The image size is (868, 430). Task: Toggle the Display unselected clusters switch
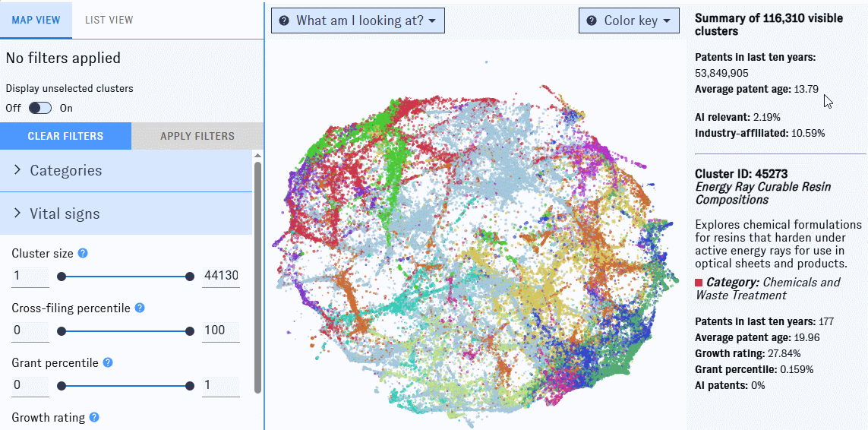(40, 108)
